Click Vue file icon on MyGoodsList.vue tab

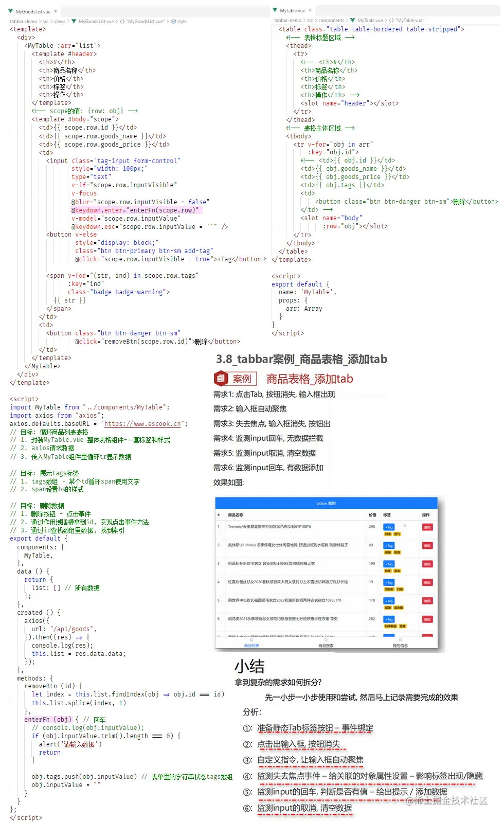click(10, 11)
